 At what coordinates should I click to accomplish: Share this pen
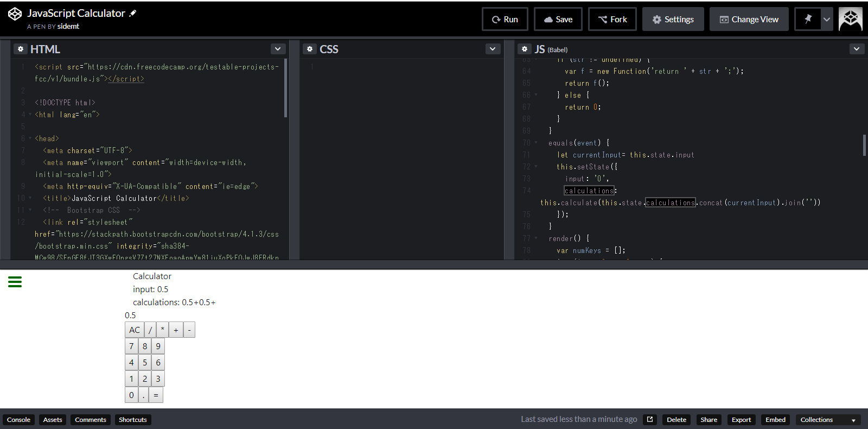709,420
